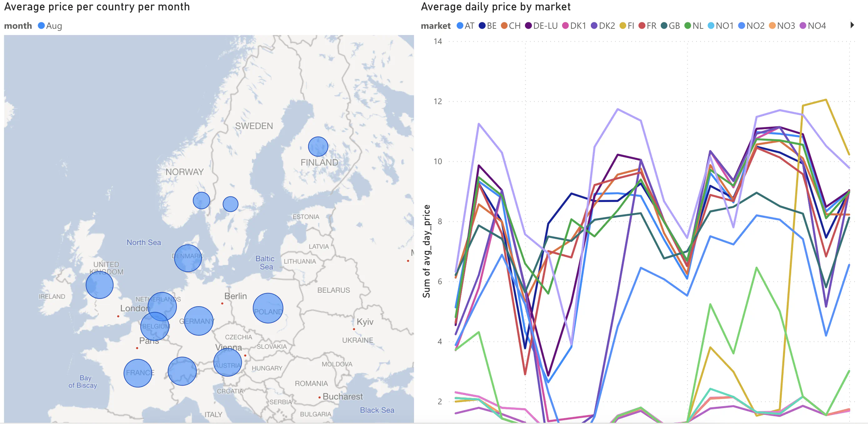Select the France bubble on the map
Screen dimensions: 868x424
point(138,372)
